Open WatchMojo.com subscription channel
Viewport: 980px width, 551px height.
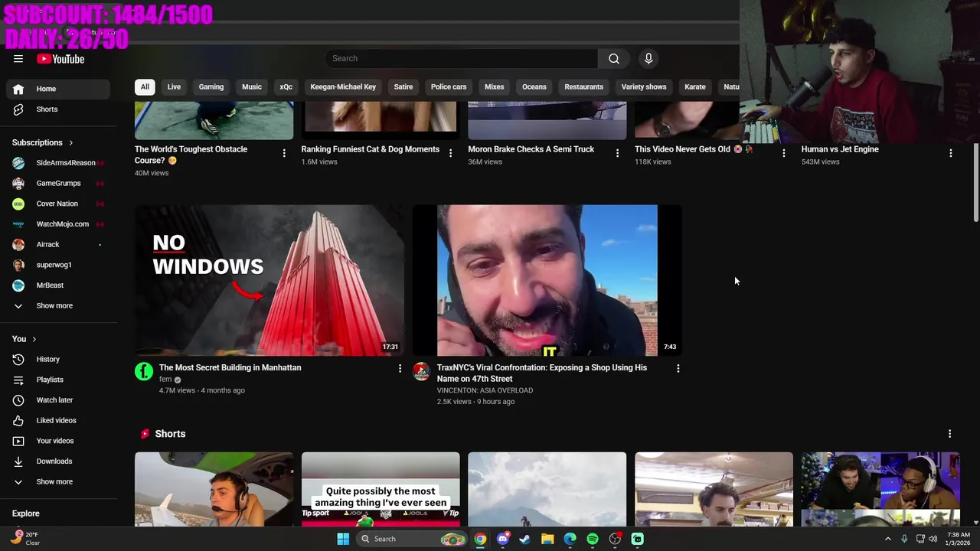[58, 224]
